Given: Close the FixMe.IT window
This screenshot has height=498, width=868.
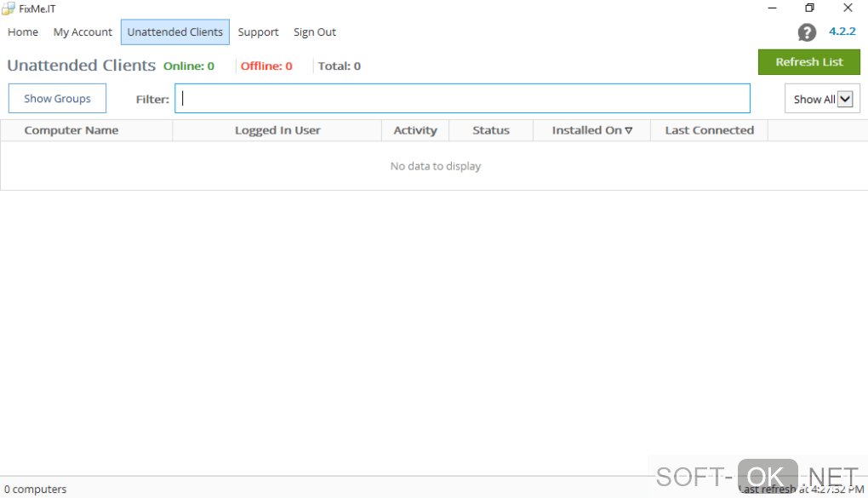Looking at the screenshot, I should [x=848, y=9].
